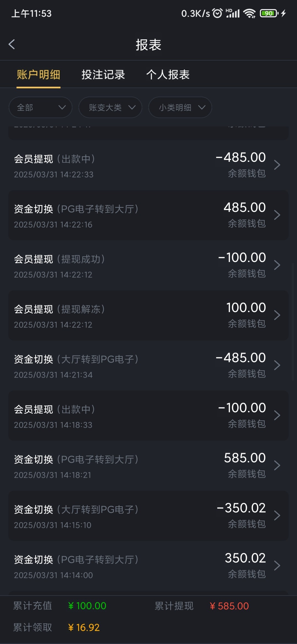Screen dimensions: 297x644
Task: Open 资金切换 -485.00 record at 14:21:34
Action: coord(148,365)
